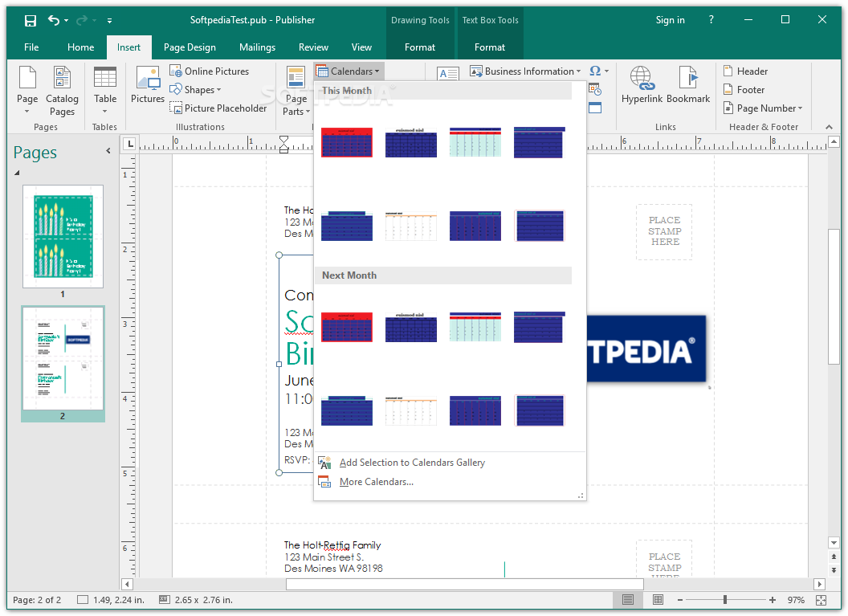Viewport: 848px width, 616px height.
Task: Click the 97% zoom level
Action: point(796,600)
